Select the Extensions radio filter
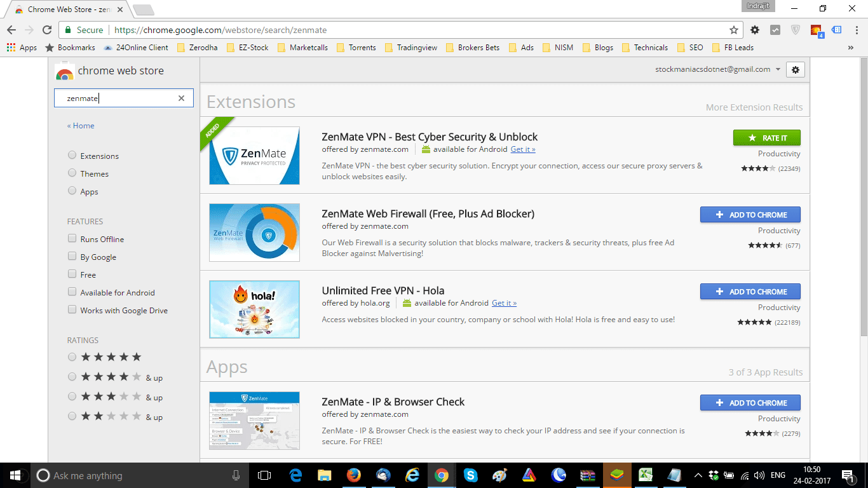Screen dimensions: 868x488 click(72, 155)
